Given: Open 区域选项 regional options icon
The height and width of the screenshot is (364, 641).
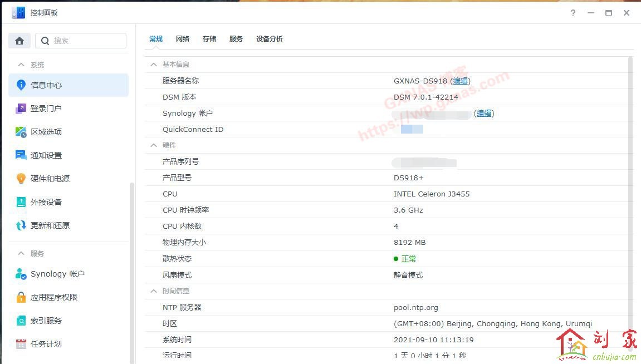Looking at the screenshot, I should point(21,132).
